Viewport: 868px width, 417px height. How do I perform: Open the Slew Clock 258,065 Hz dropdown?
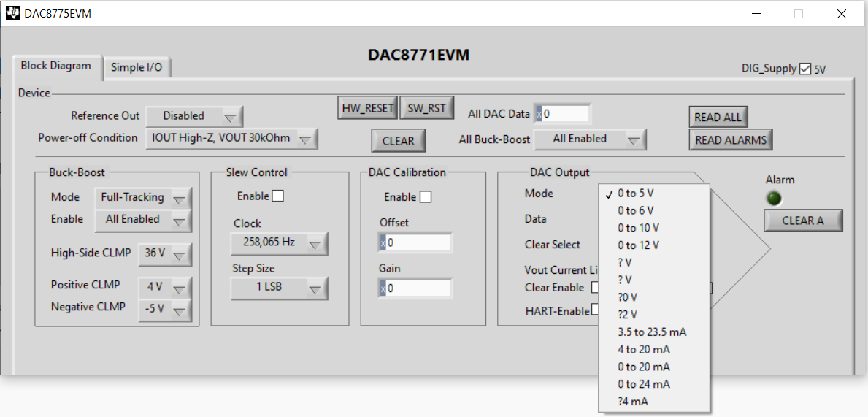(279, 242)
